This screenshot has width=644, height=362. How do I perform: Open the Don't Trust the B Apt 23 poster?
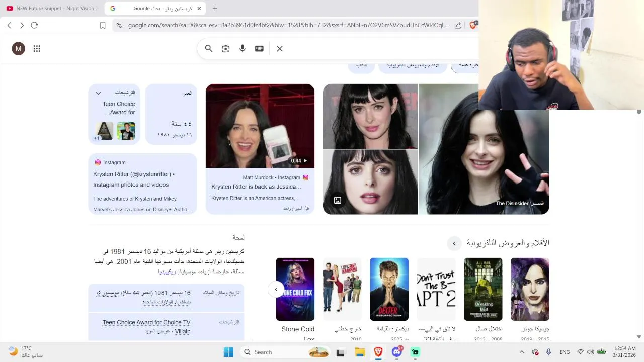(436, 289)
